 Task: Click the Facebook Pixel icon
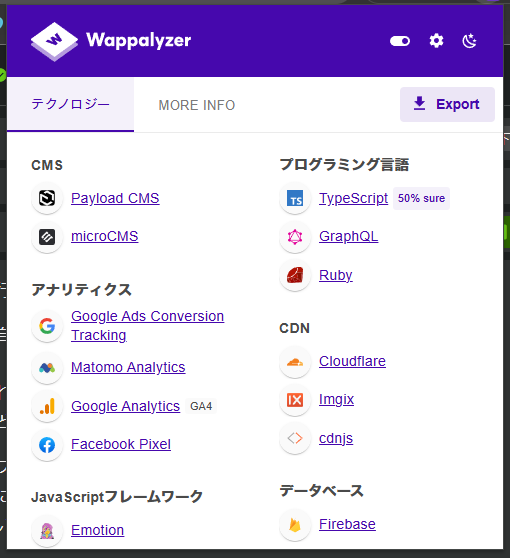click(x=47, y=445)
